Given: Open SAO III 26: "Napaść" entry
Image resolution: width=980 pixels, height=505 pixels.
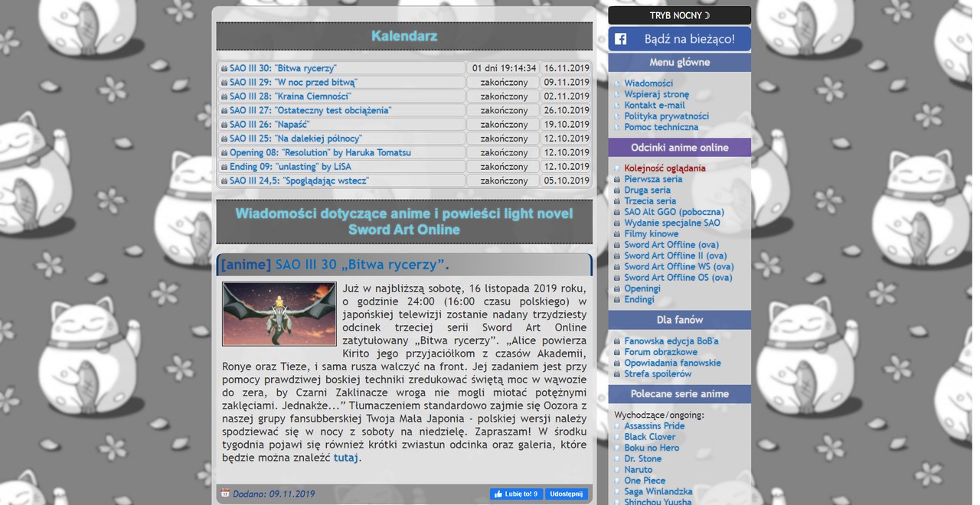Looking at the screenshot, I should point(269,124).
